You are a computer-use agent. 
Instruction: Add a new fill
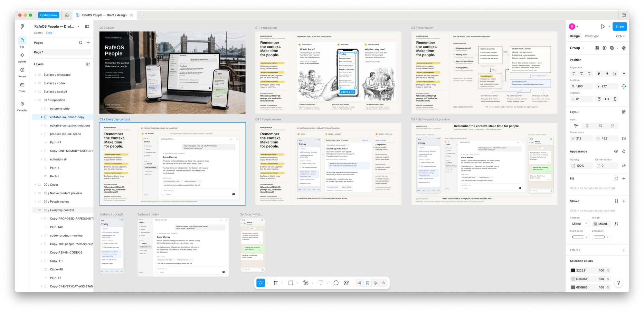coord(624,179)
